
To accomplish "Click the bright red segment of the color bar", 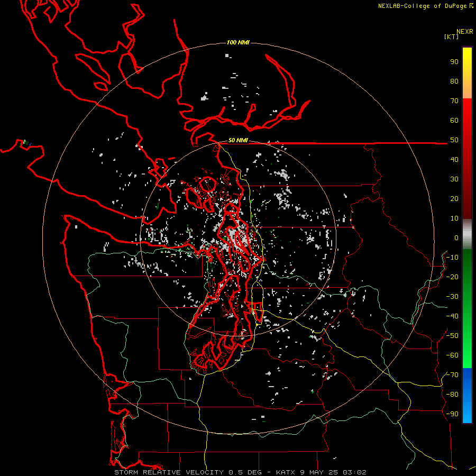I will pyautogui.click(x=467, y=127).
